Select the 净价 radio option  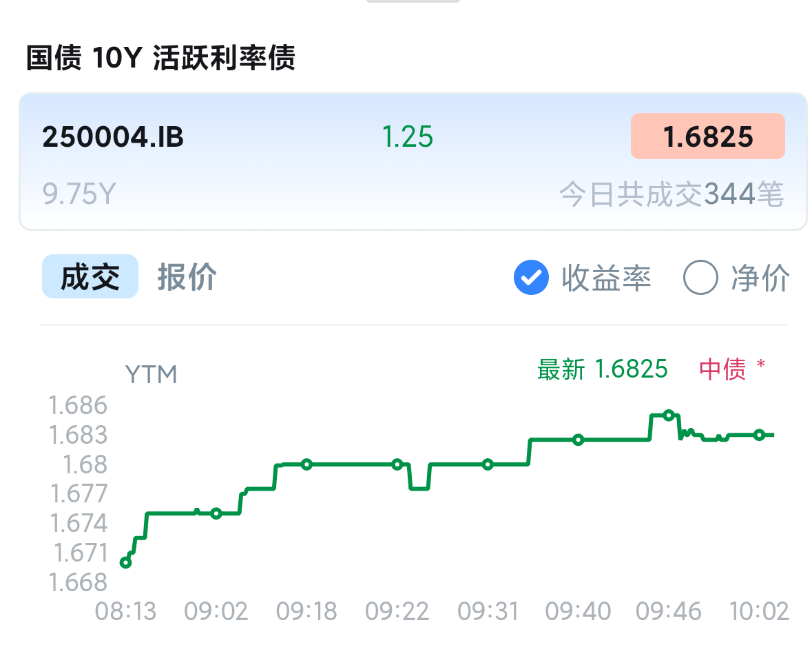pos(736,278)
